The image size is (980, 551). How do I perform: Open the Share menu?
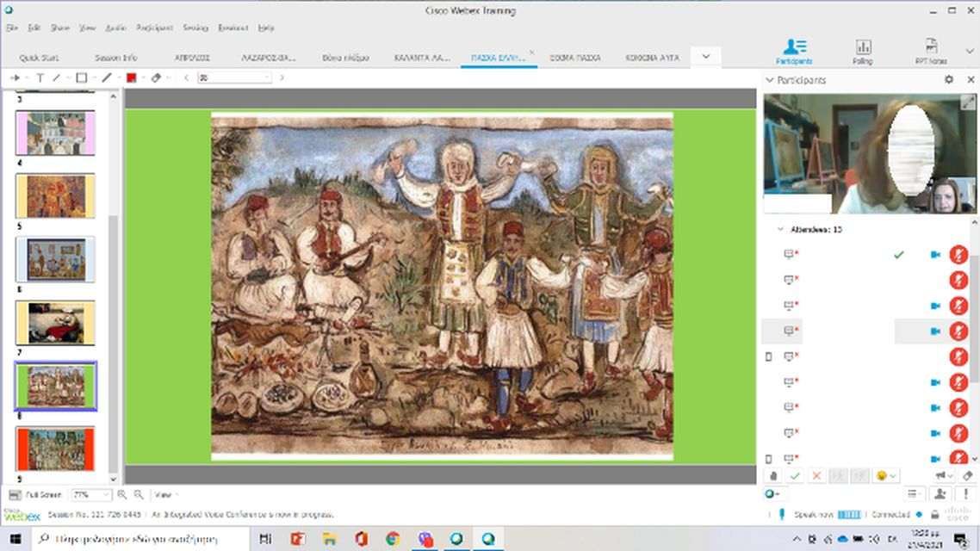[60, 28]
